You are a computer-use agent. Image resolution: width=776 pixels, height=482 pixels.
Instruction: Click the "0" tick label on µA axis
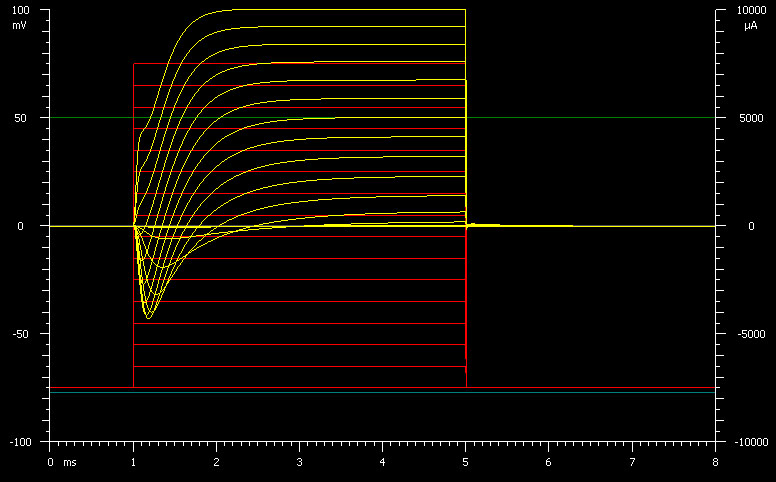[751, 226]
